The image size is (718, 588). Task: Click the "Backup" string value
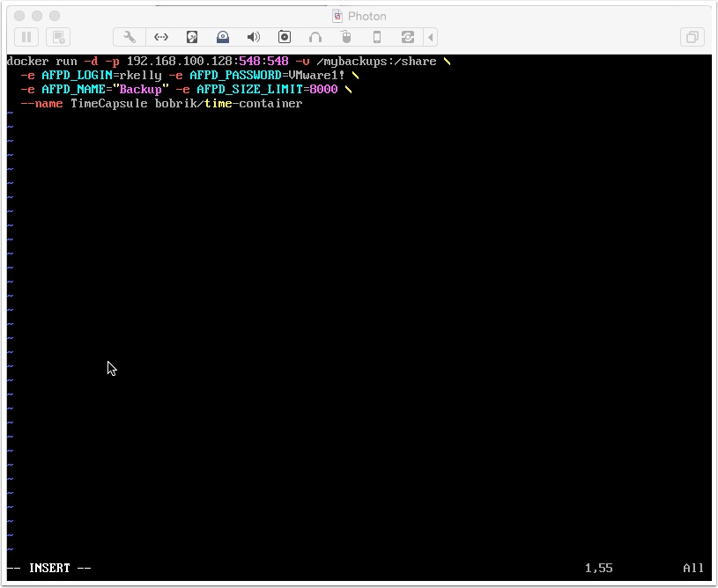point(141,89)
